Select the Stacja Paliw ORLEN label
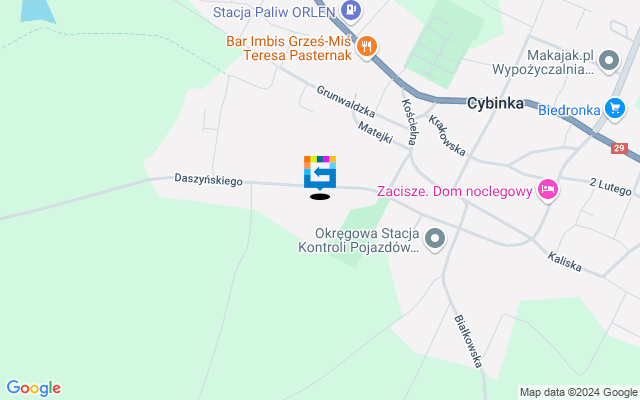640x400 pixels. 274,12
